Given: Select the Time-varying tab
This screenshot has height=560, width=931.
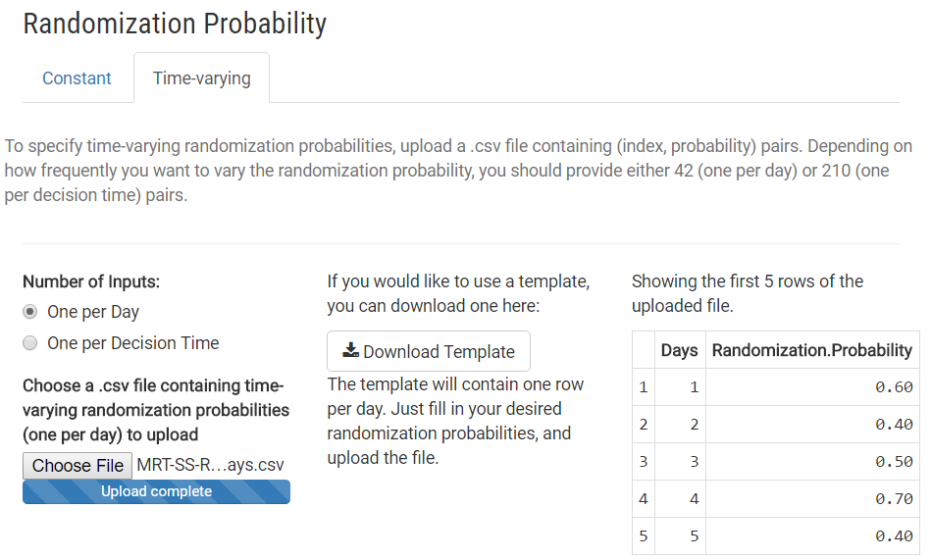Looking at the screenshot, I should [201, 78].
